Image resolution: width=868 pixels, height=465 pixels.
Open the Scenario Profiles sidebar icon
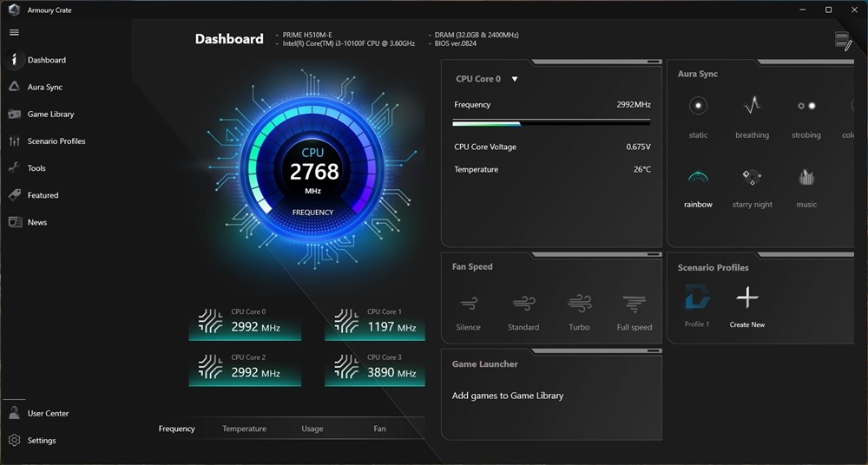[15, 141]
